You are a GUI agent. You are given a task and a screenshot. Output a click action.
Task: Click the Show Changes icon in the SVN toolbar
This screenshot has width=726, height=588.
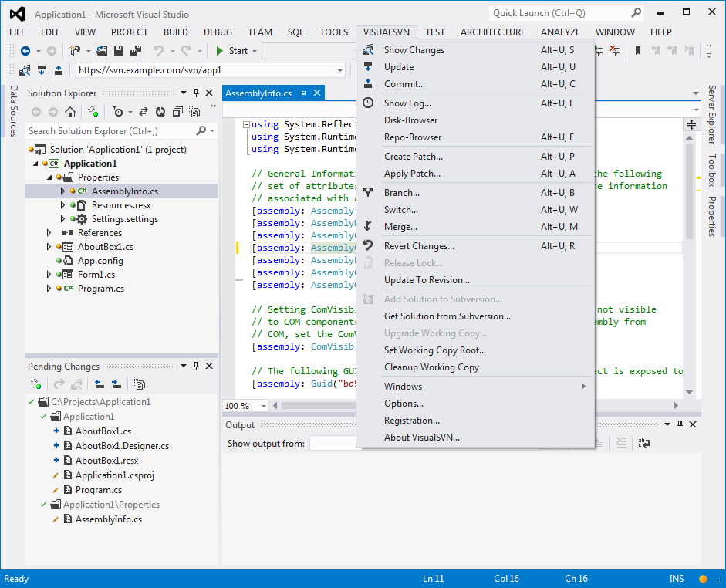[x=24, y=70]
